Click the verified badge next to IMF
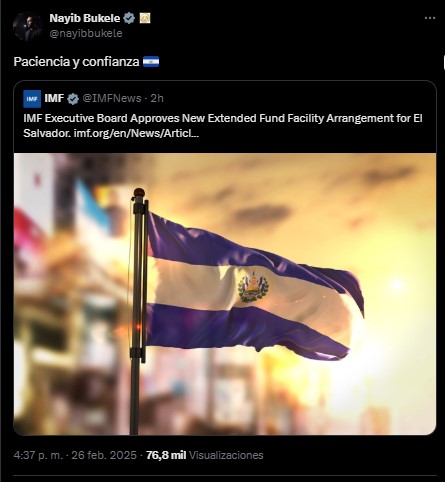This screenshot has height=482, width=445. (x=73, y=99)
